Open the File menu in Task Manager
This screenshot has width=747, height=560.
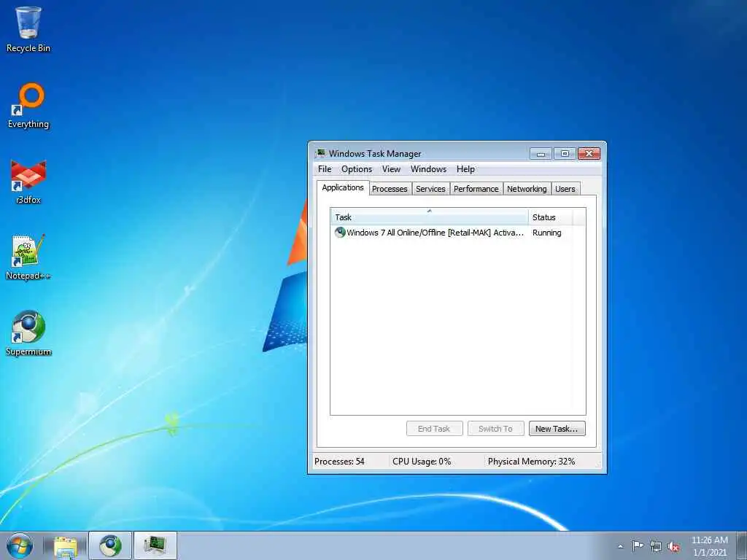[325, 169]
